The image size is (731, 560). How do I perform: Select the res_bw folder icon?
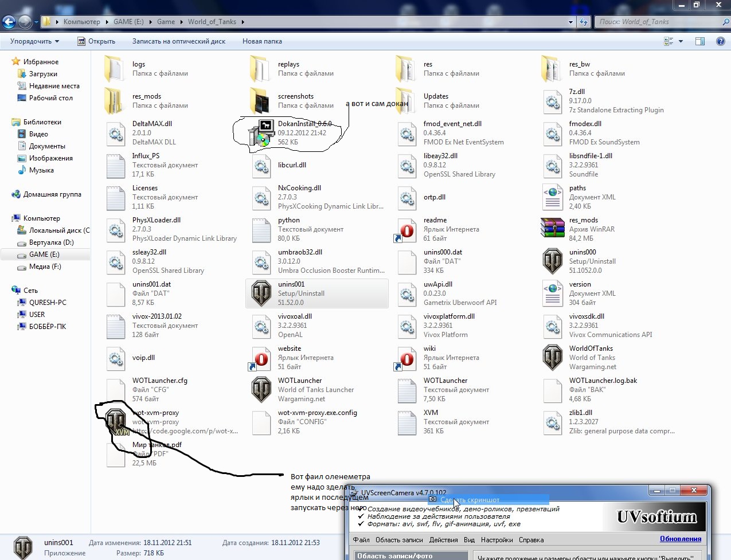pos(552,69)
